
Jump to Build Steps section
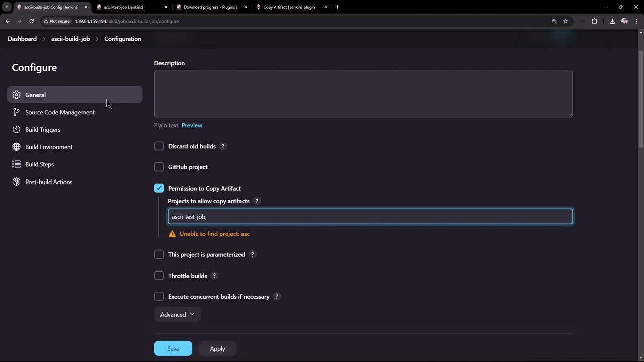pos(75,164)
